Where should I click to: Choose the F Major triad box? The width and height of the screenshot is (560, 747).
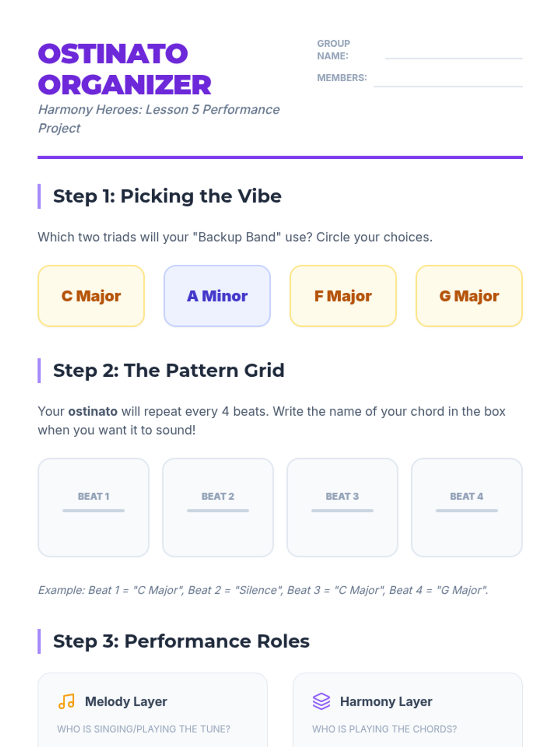coord(343,296)
